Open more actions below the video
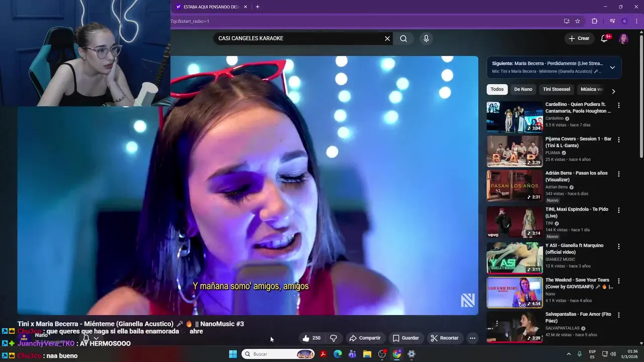 (472, 338)
